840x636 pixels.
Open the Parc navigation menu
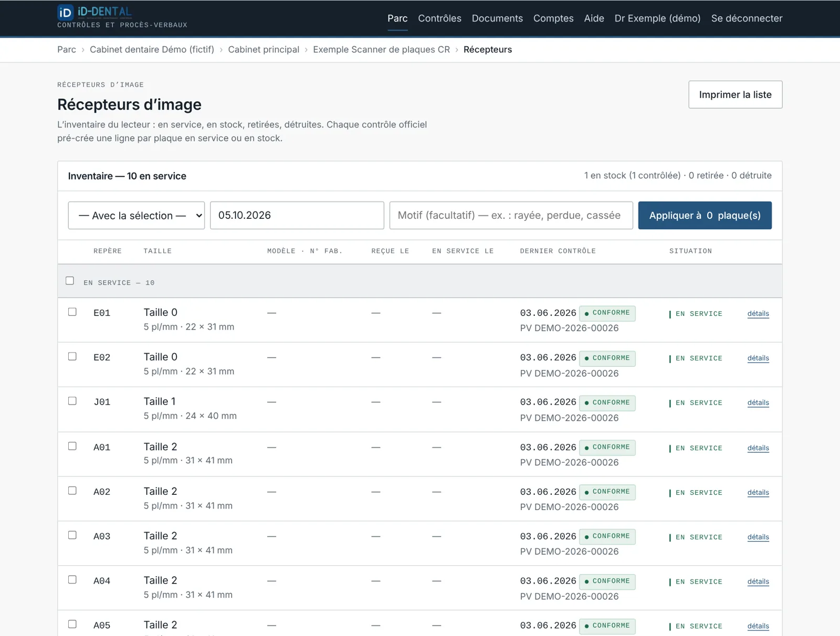tap(397, 18)
